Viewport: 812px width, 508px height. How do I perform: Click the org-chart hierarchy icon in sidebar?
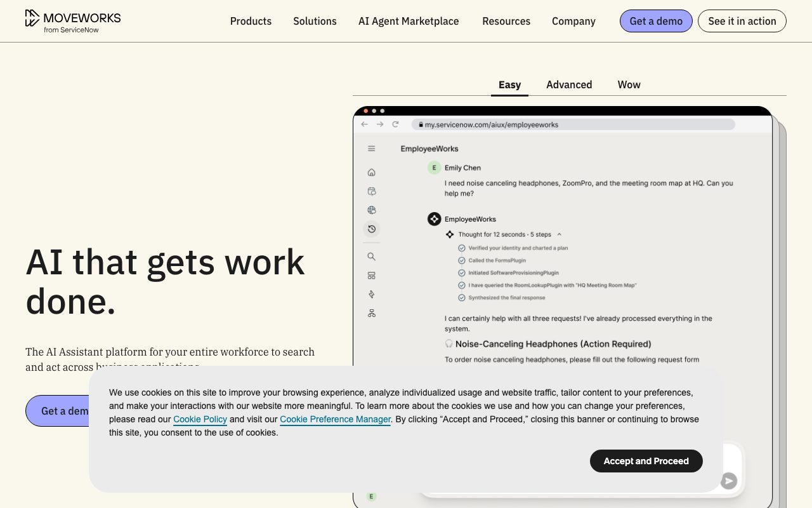pyautogui.click(x=372, y=313)
